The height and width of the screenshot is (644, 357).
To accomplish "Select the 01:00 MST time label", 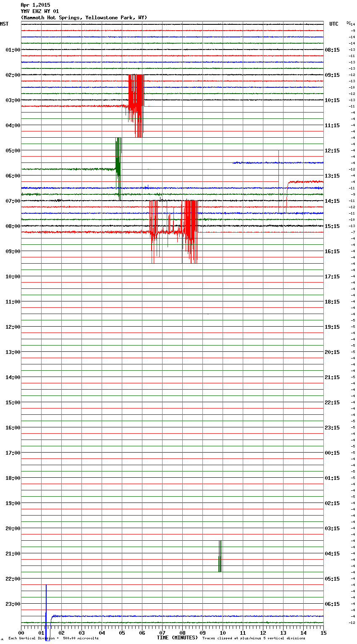I will (x=13, y=50).
